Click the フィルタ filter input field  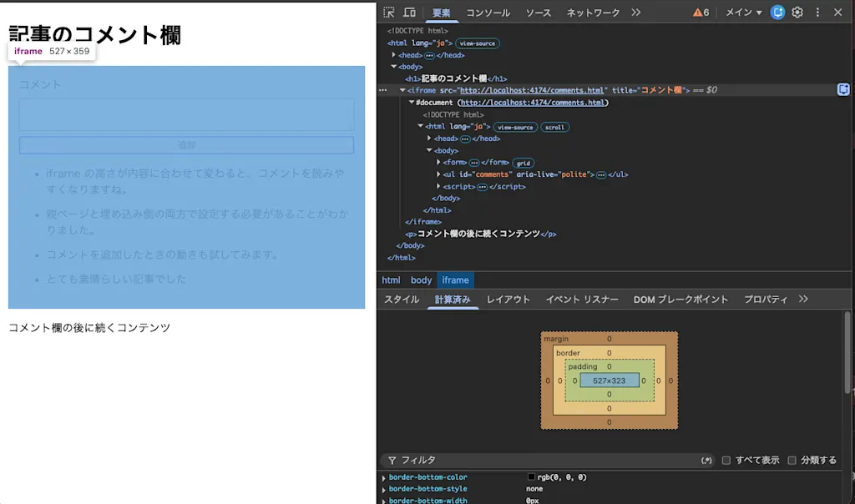545,461
